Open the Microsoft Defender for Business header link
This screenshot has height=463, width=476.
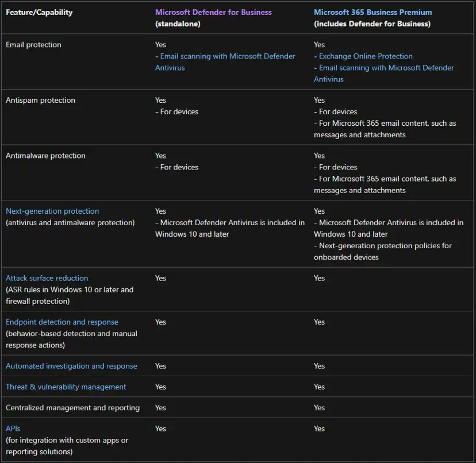point(213,12)
